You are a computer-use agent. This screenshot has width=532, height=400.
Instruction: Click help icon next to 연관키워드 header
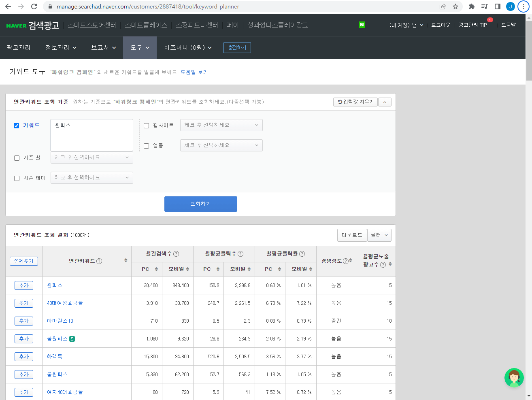coord(99,261)
